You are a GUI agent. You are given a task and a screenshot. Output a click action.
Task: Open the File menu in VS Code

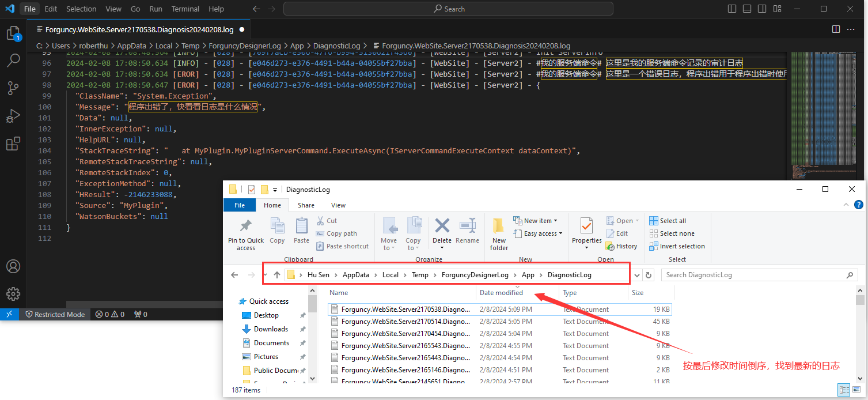pyautogui.click(x=30, y=9)
